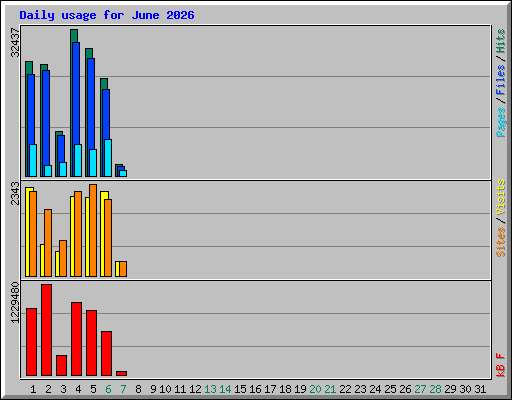Image resolution: width=512 pixels, height=400 pixels.
Task: Click the 32437 hits axis value
Action: pos(15,42)
